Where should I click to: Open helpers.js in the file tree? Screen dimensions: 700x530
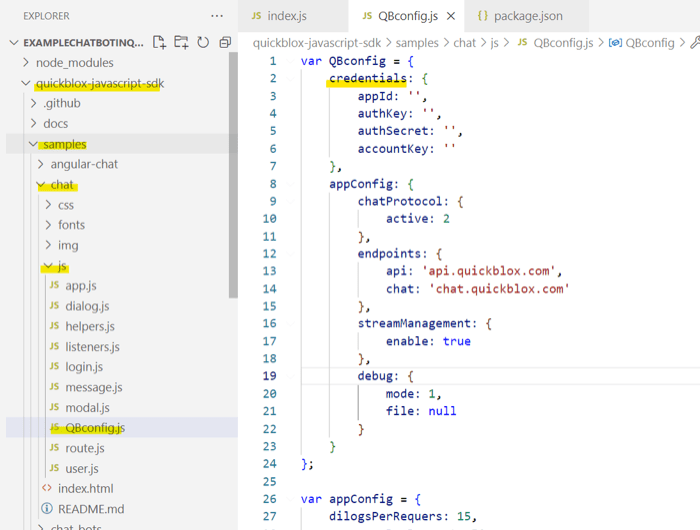coord(90,326)
